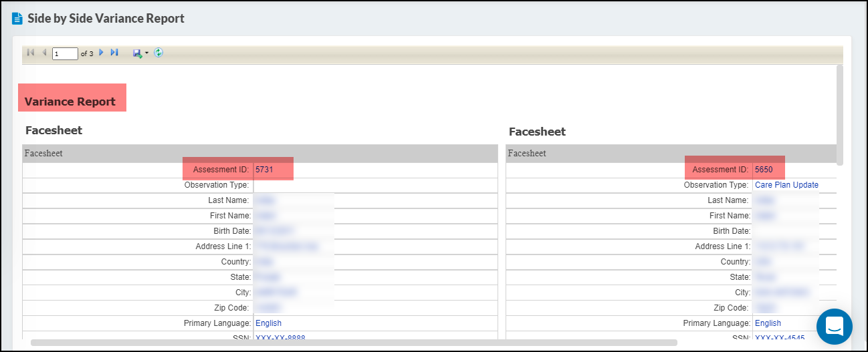Select Assessment ID 5650 value

click(764, 170)
